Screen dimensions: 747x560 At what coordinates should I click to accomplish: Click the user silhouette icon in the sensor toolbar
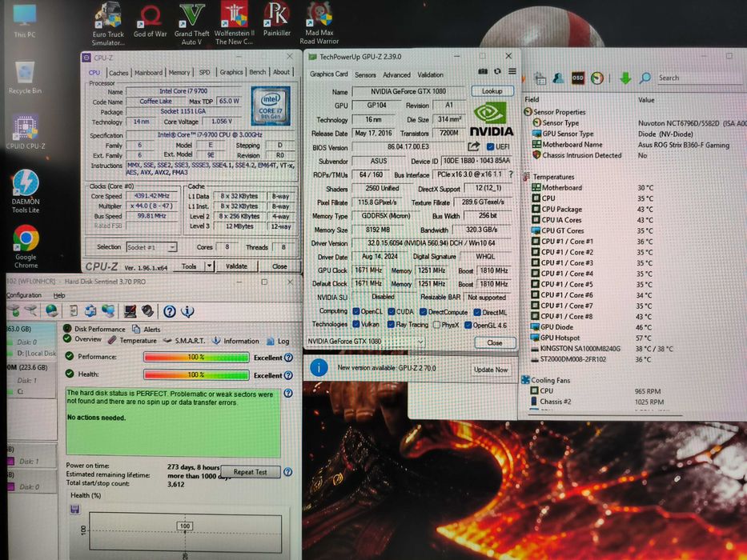pos(558,78)
